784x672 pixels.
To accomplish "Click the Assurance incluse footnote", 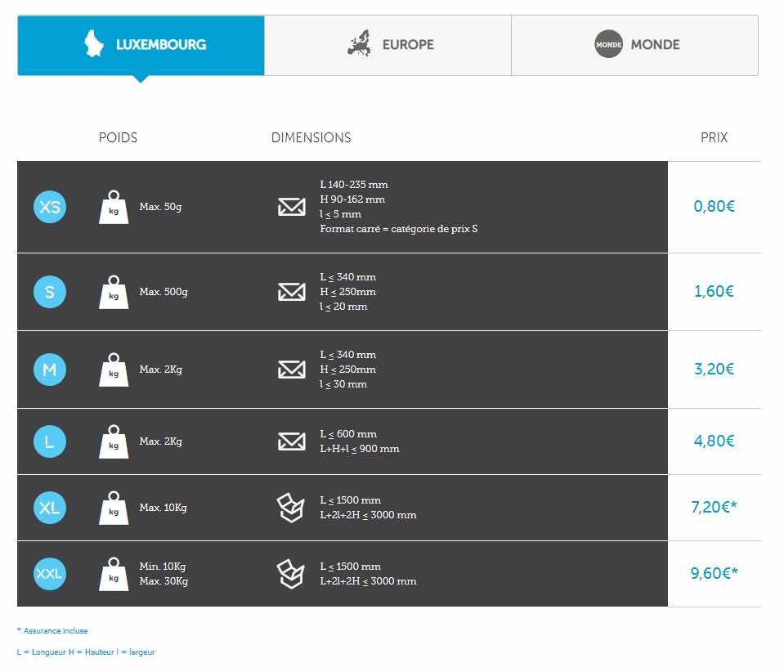I will point(52,631).
